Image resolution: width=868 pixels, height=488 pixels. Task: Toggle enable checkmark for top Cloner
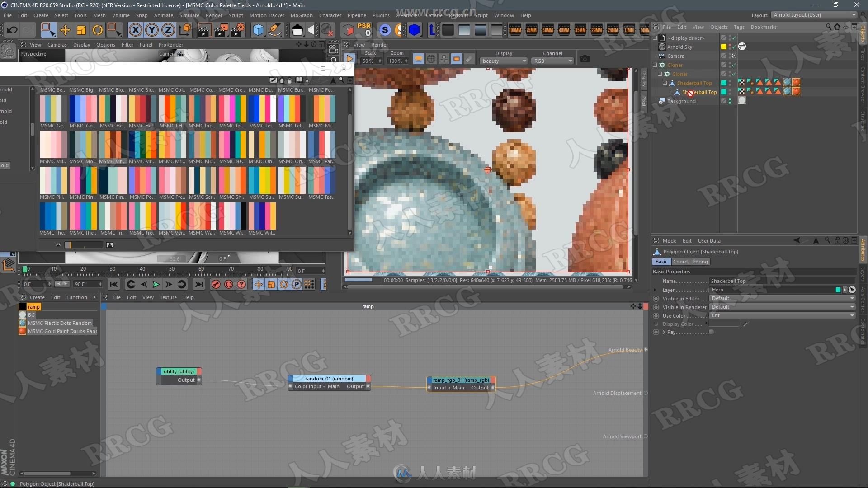coord(734,65)
